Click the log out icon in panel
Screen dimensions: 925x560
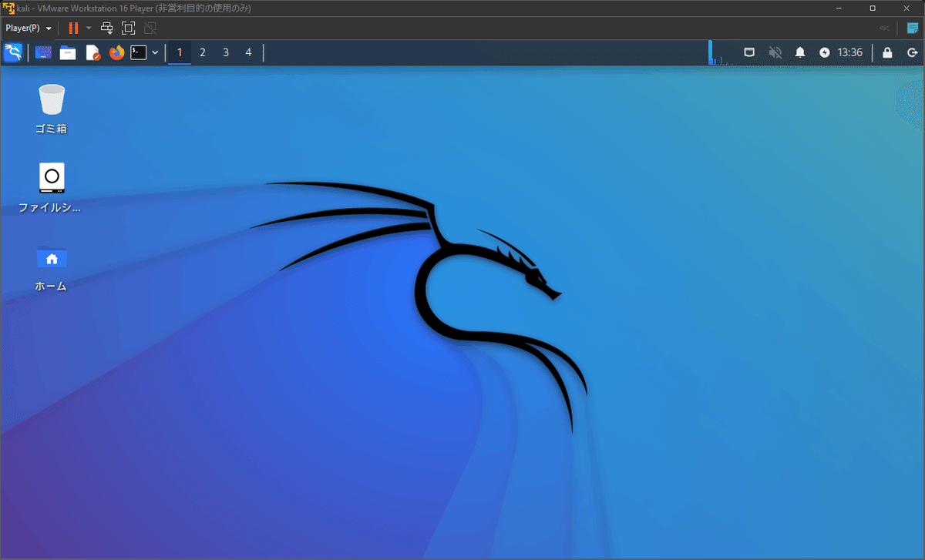tap(912, 52)
